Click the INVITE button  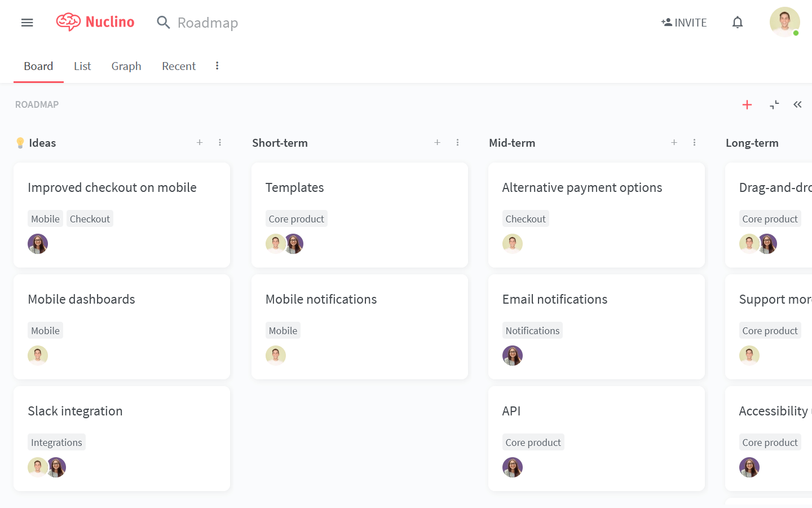coord(684,23)
